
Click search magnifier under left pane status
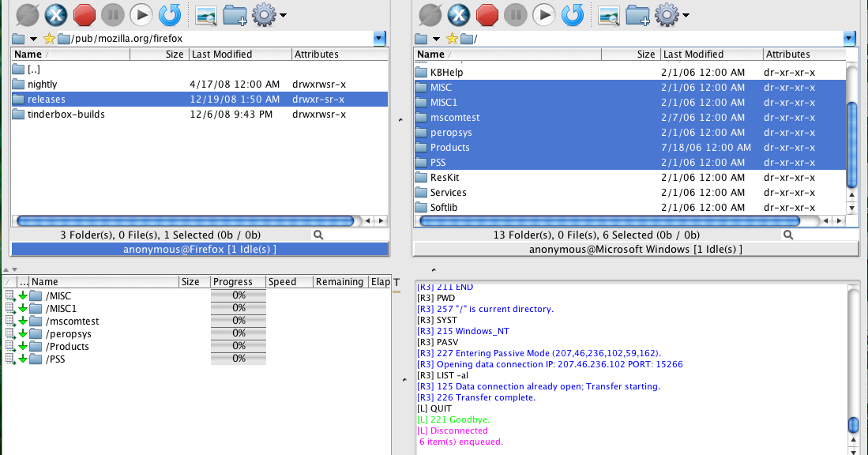[318, 235]
